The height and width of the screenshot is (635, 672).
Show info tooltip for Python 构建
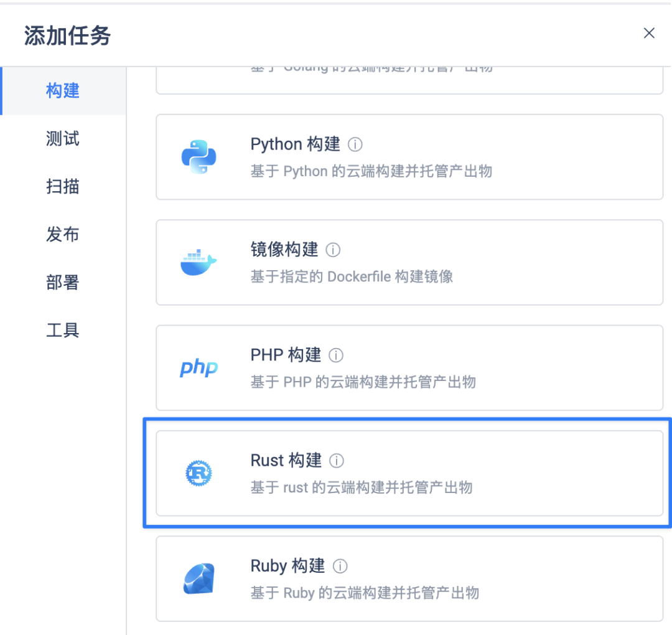pos(355,144)
